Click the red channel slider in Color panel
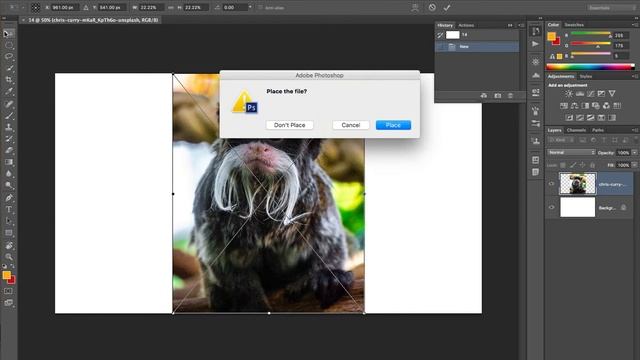 (591, 34)
